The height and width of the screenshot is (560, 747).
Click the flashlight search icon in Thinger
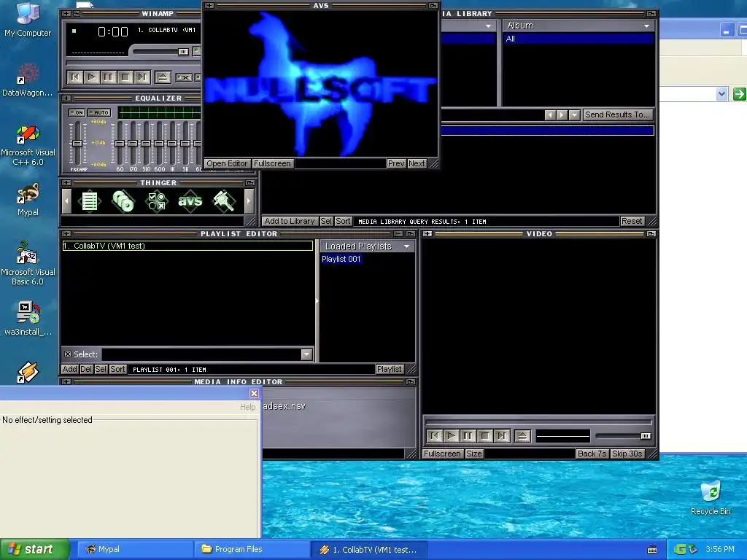click(224, 201)
